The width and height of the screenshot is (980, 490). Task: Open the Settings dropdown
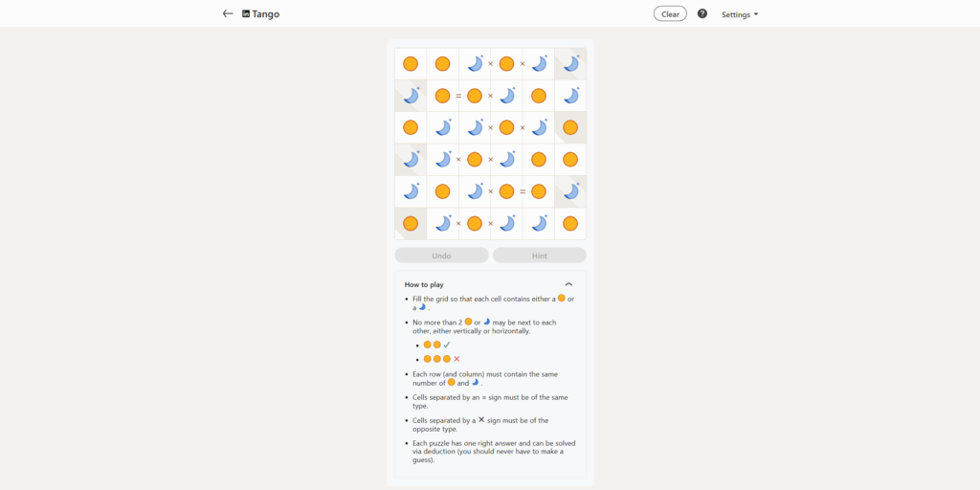[x=740, y=14]
